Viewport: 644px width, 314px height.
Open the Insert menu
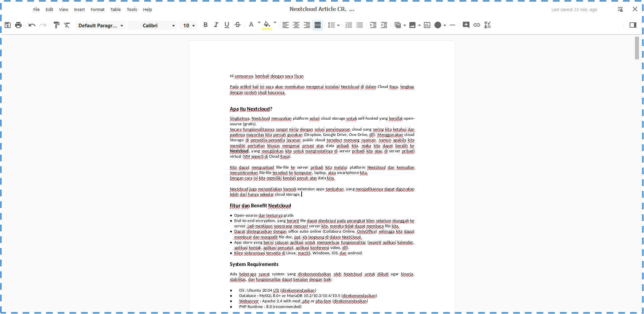point(79,9)
